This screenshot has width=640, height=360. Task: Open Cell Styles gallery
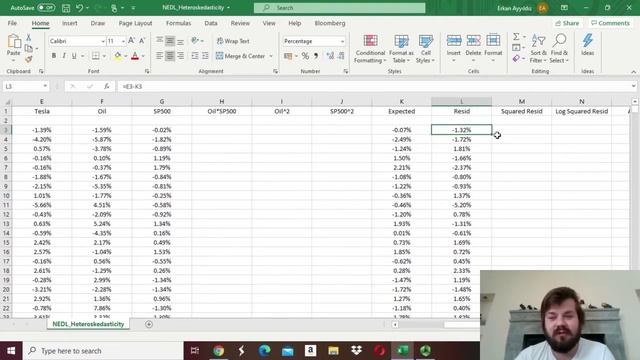coord(425,49)
